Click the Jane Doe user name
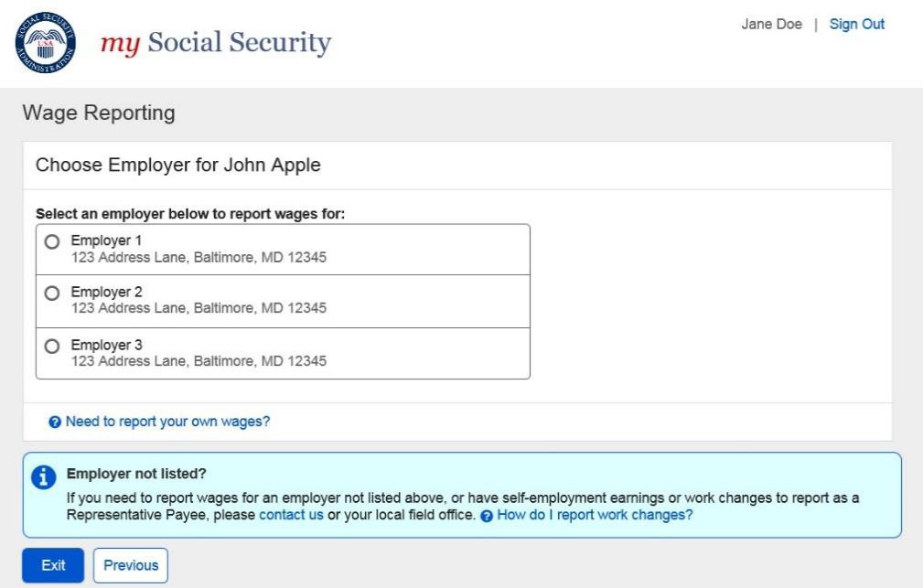Viewport: 923px width, 588px height. click(771, 25)
